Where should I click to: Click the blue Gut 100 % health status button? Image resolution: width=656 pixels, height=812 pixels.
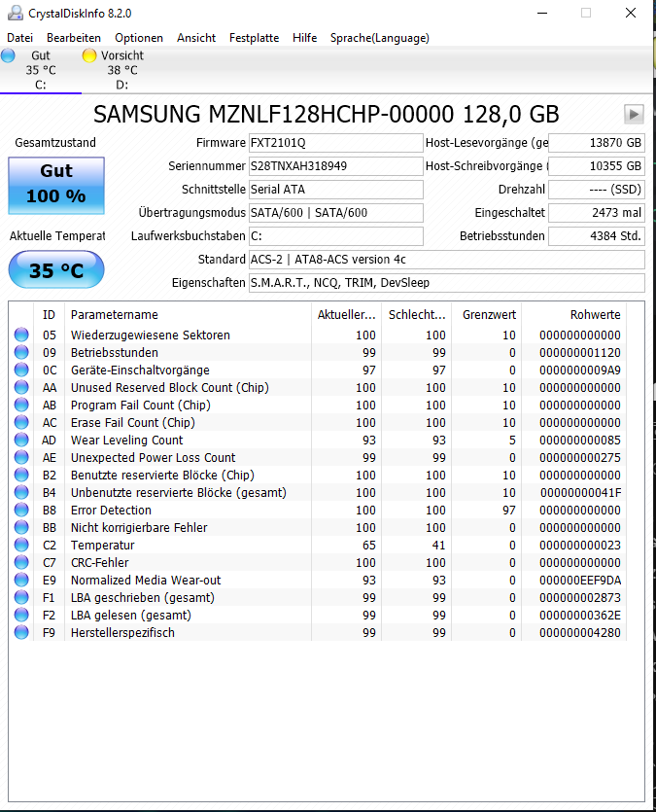56,186
